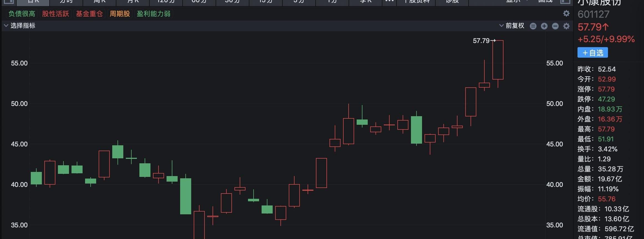644x239 pixels.
Task: Click the 周期股 tag
Action: point(120,14)
